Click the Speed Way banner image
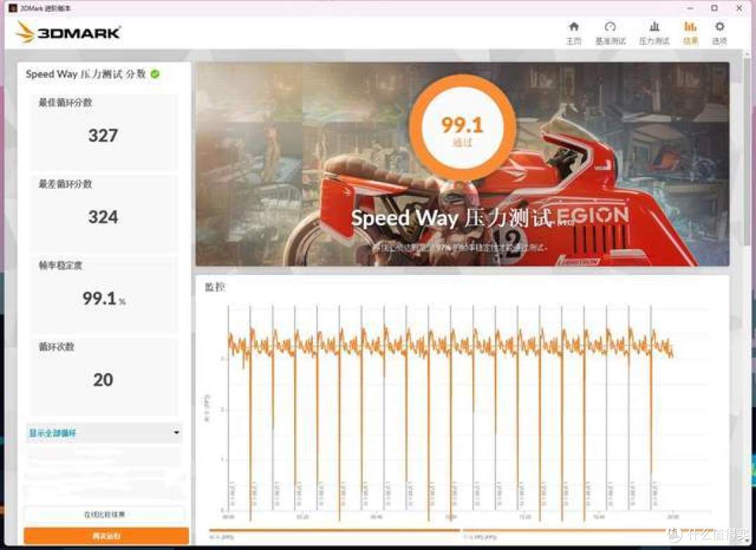The height and width of the screenshot is (550, 756). [x=462, y=164]
